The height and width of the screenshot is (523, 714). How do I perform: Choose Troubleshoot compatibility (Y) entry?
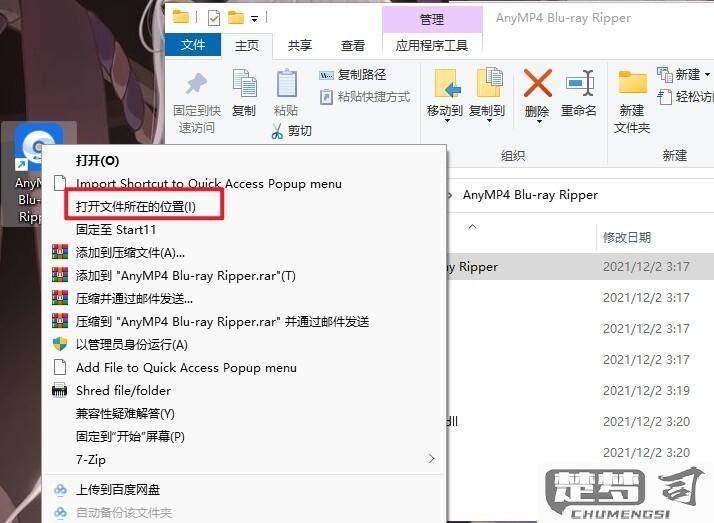point(245,414)
